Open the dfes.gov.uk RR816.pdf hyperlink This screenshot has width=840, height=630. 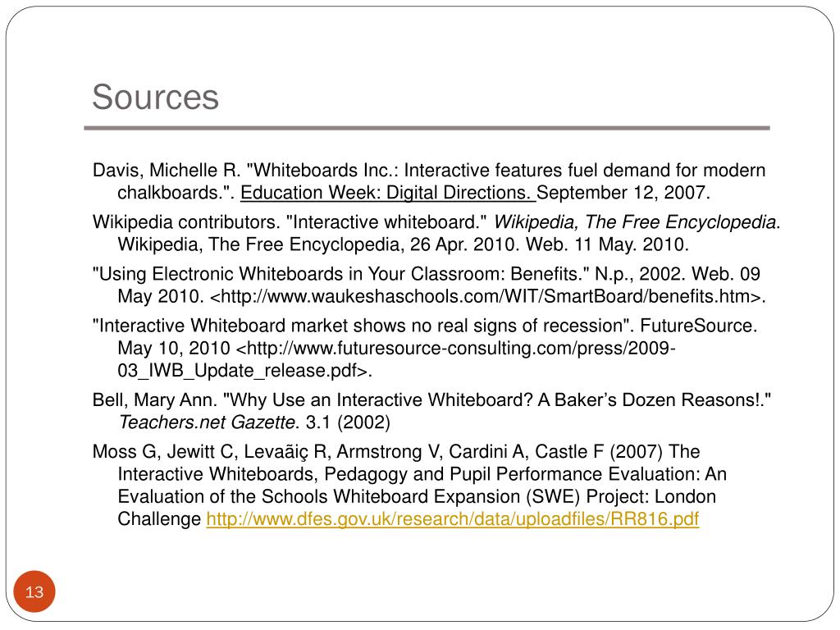[x=453, y=519]
